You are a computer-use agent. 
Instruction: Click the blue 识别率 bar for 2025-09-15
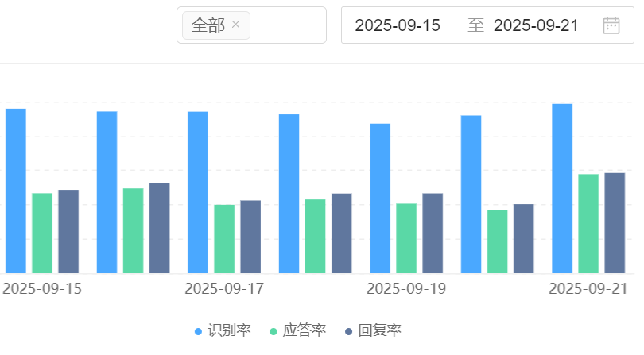pos(16,191)
